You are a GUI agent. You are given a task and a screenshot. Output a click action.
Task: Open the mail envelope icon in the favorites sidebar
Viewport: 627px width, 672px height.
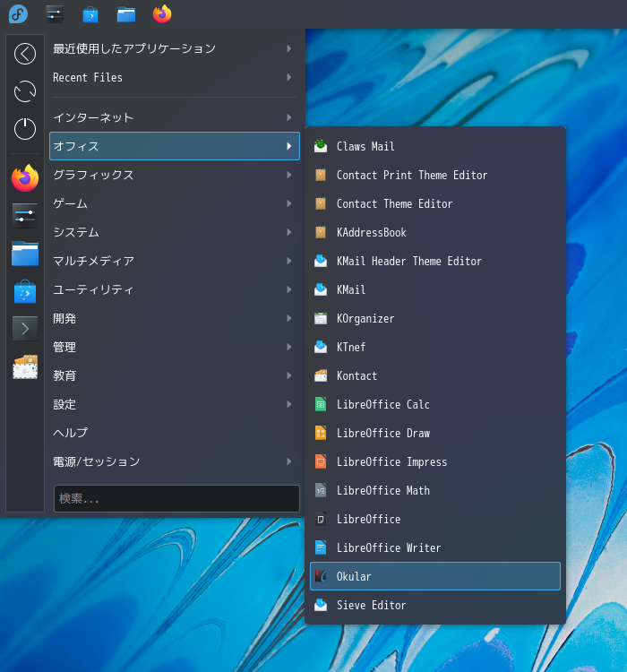pyautogui.click(x=25, y=366)
